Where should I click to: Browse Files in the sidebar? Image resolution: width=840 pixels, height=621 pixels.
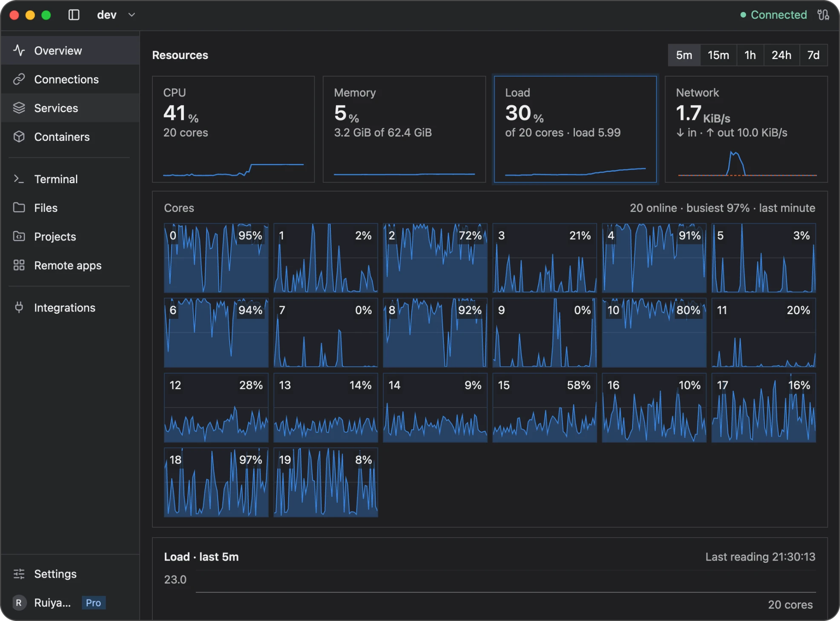point(70,208)
